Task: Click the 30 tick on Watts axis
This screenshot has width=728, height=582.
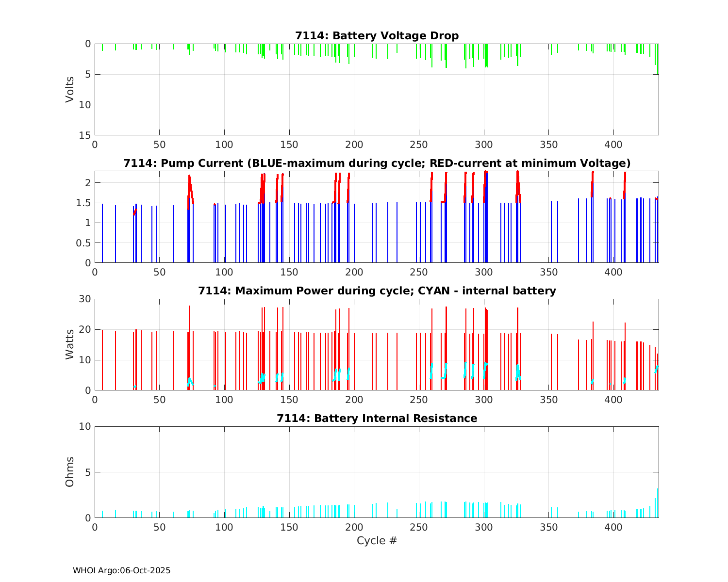Action: click(85, 299)
